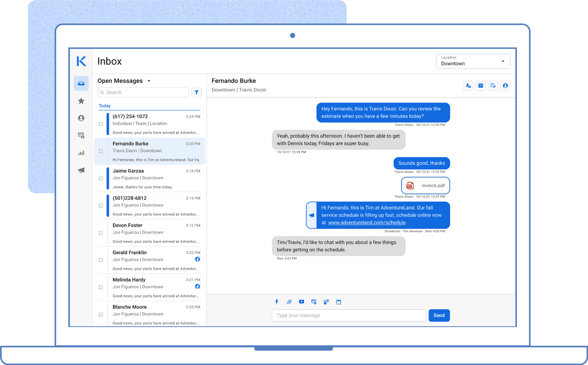Image resolution: width=588 pixels, height=365 pixels.
Task: Expand the Open Messages dropdown
Action: click(x=149, y=80)
